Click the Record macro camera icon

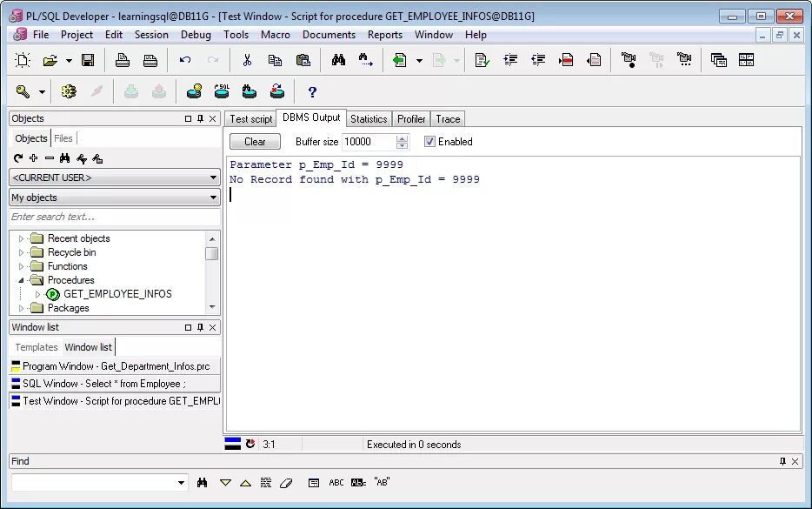click(x=629, y=60)
